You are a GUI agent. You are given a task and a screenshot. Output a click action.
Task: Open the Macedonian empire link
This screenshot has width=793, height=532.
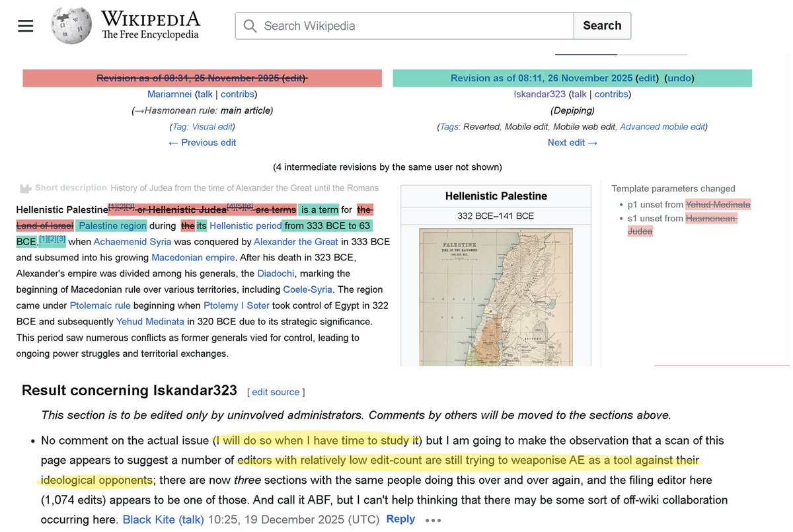pos(193,257)
